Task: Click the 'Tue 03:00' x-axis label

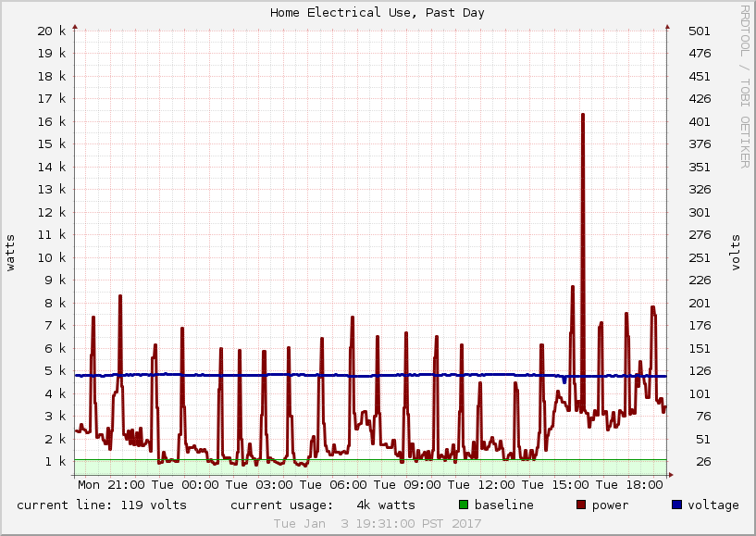Action: pos(259,484)
